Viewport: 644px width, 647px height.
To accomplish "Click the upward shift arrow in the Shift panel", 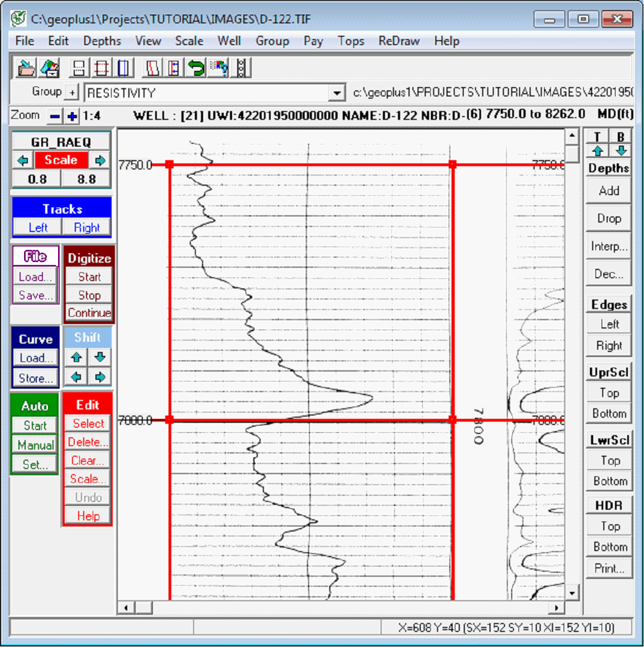I will (x=76, y=357).
